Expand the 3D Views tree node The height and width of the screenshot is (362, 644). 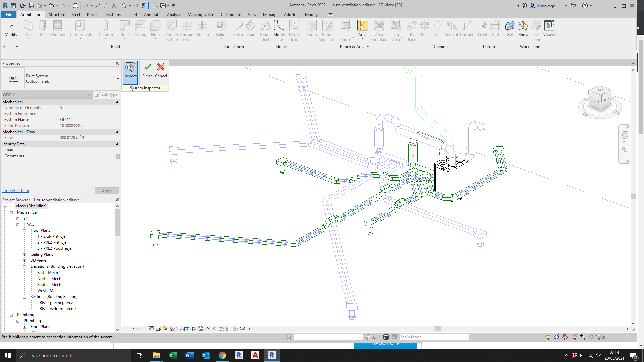(24, 261)
